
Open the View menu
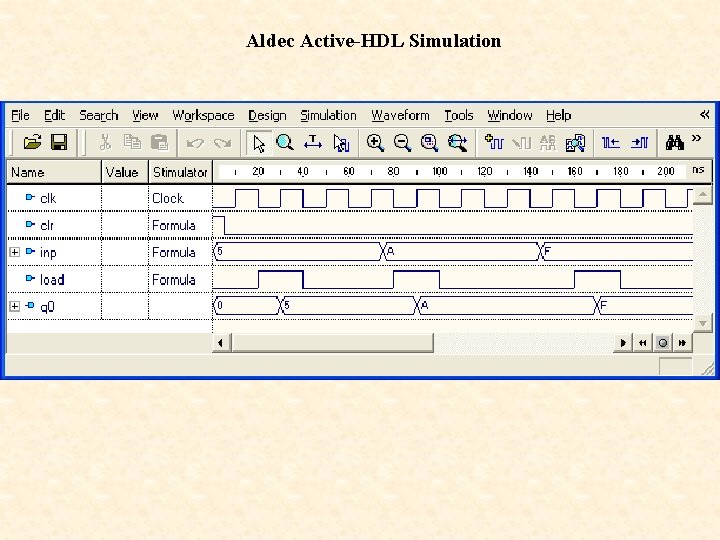click(145, 115)
